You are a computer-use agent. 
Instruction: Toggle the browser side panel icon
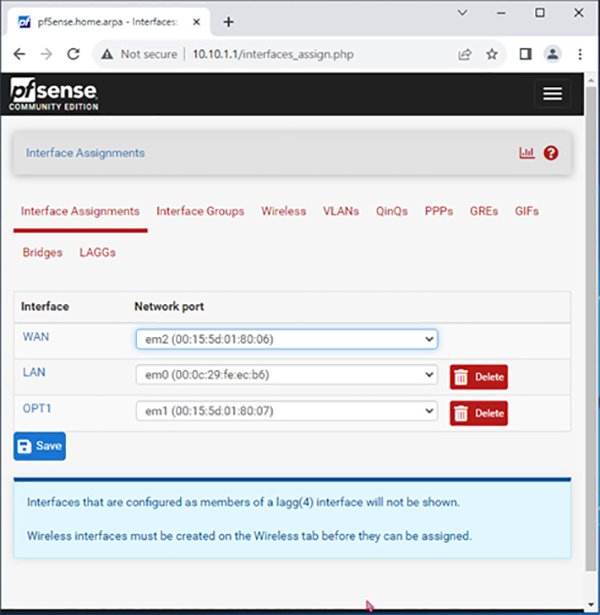(x=525, y=54)
